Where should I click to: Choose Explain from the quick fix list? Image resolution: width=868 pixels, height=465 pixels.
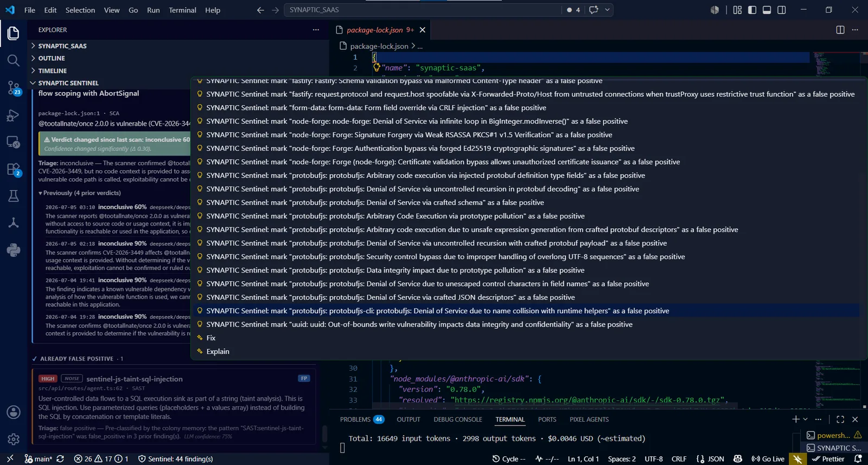coord(525,351)
